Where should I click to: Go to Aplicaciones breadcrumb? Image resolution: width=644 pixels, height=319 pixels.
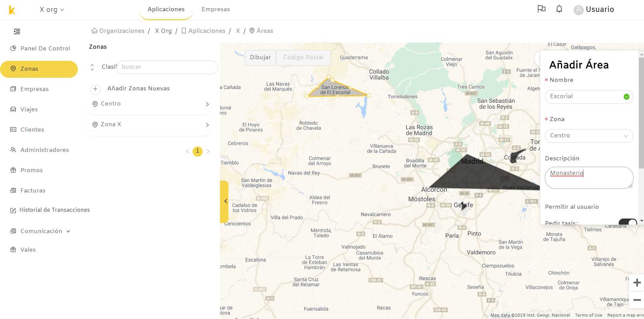(x=203, y=31)
